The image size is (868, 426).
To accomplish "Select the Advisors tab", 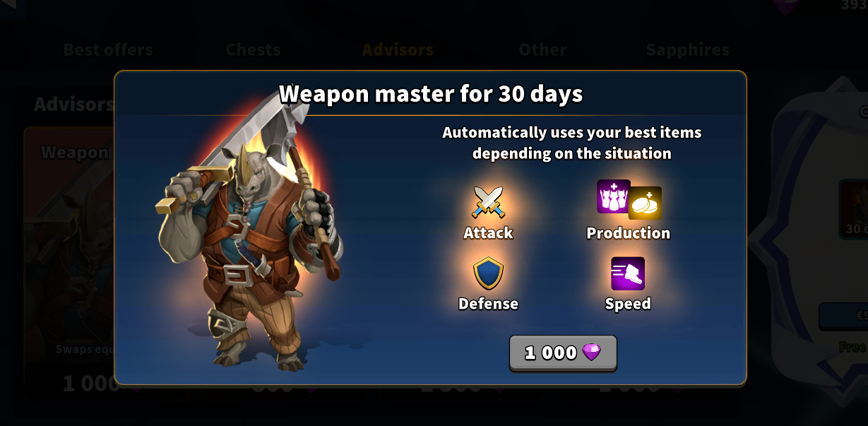I will pos(398,50).
